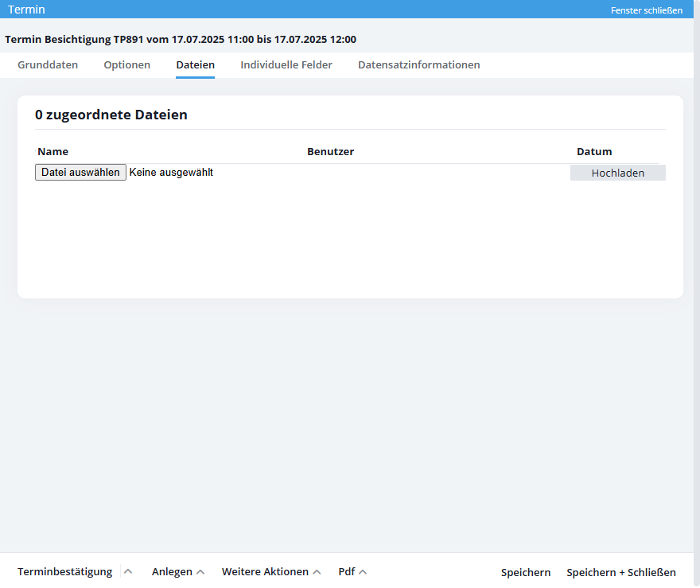Click the Terminbestätigung button
The height and width of the screenshot is (588, 700).
(64, 571)
